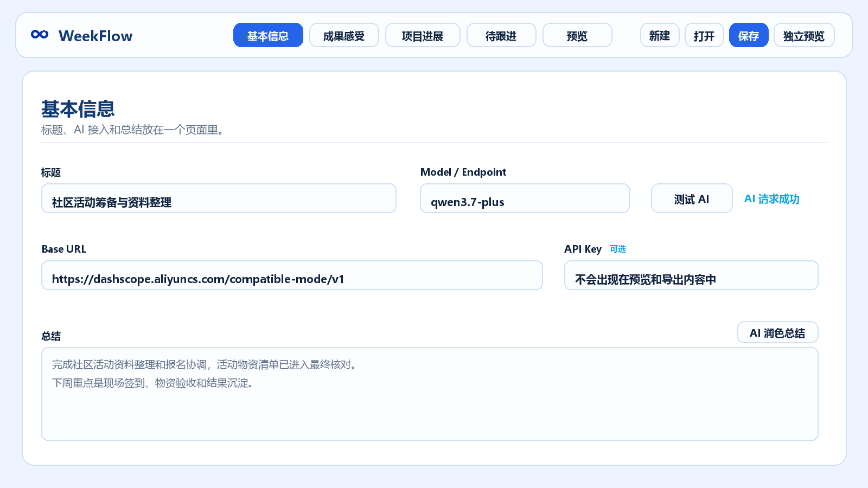868x488 pixels.
Task: Open the 预览 tab
Action: click(x=577, y=35)
